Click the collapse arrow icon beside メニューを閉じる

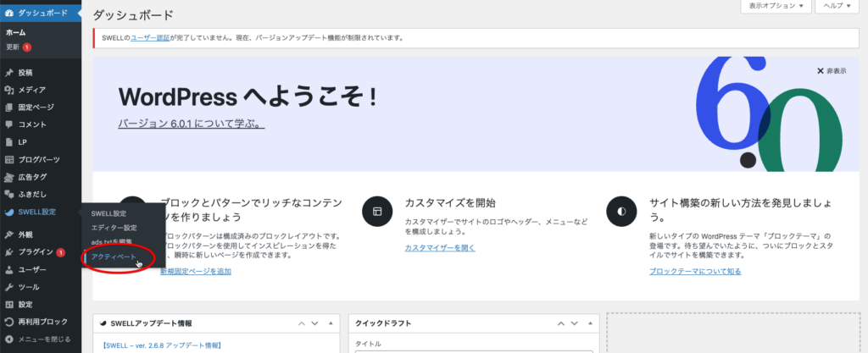coord(8,339)
